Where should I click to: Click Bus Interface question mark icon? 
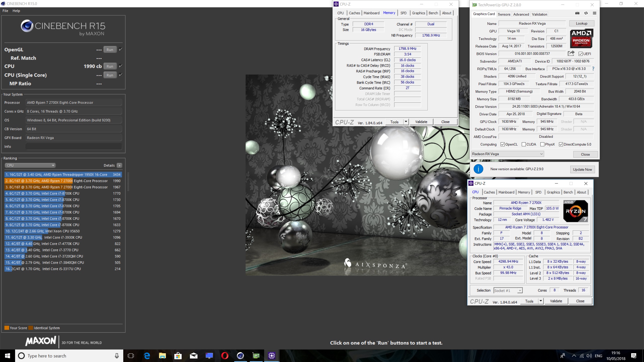593,69
